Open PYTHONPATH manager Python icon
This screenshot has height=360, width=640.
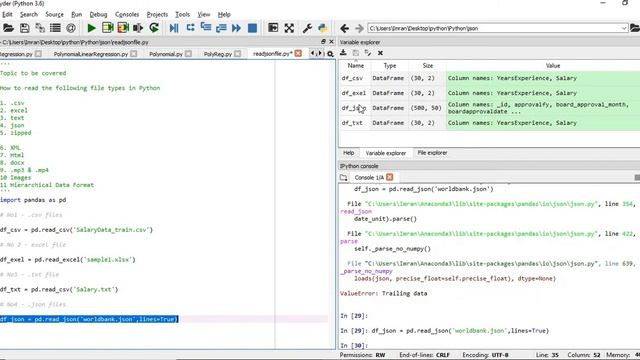[x=322, y=28]
